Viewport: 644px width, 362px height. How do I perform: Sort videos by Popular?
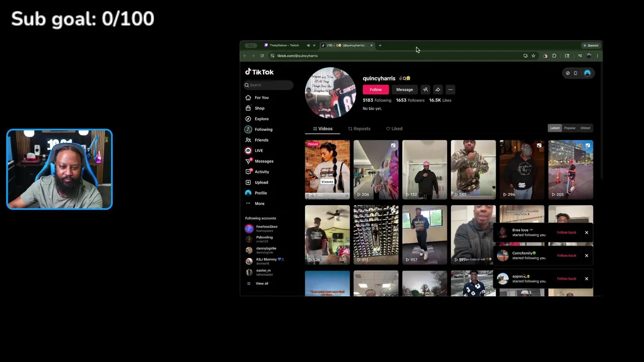(570, 128)
